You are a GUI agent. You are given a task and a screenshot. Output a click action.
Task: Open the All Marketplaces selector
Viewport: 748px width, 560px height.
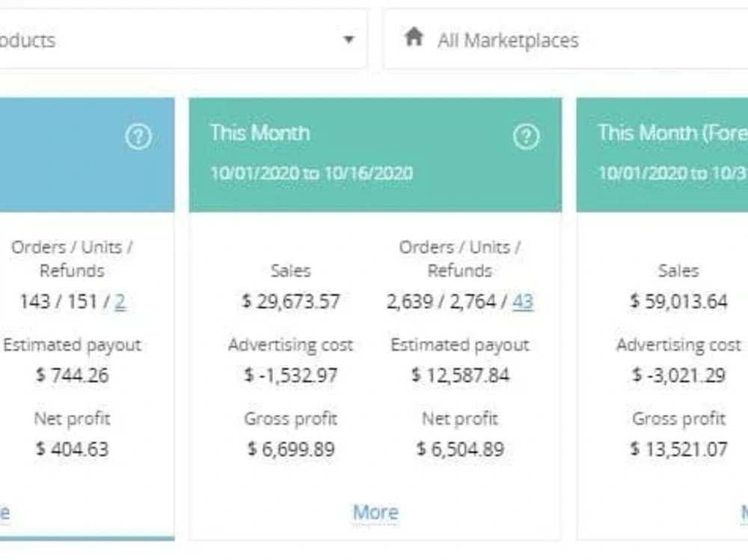click(566, 40)
